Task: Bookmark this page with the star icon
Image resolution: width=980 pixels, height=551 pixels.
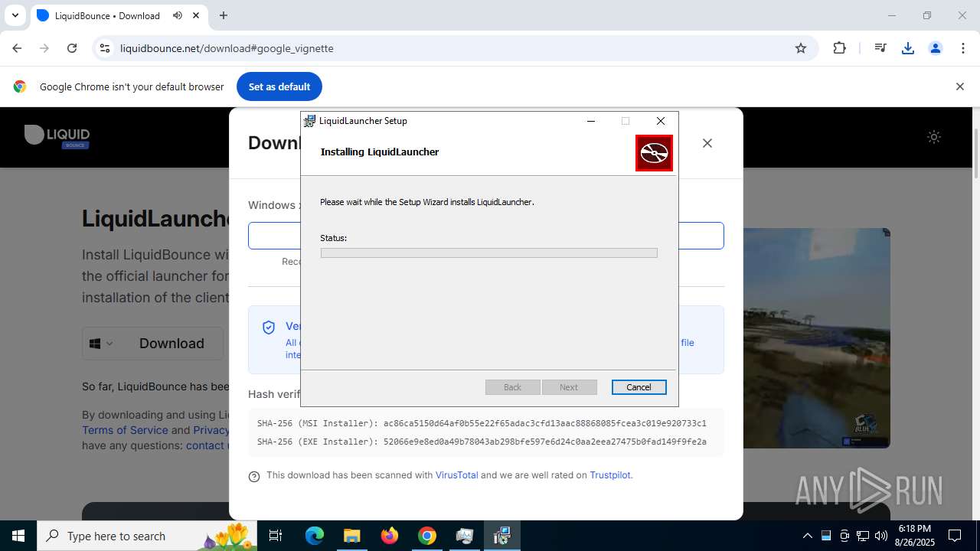Action: pyautogui.click(x=801, y=48)
